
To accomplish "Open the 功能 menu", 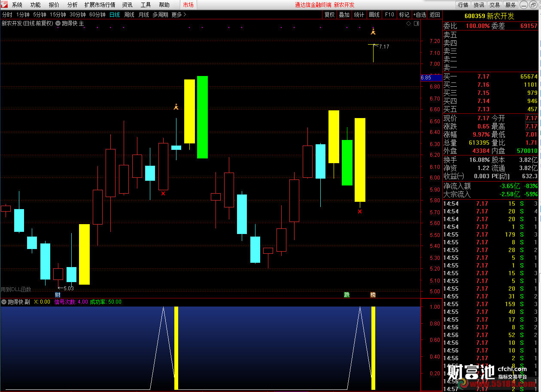I will [36, 5].
